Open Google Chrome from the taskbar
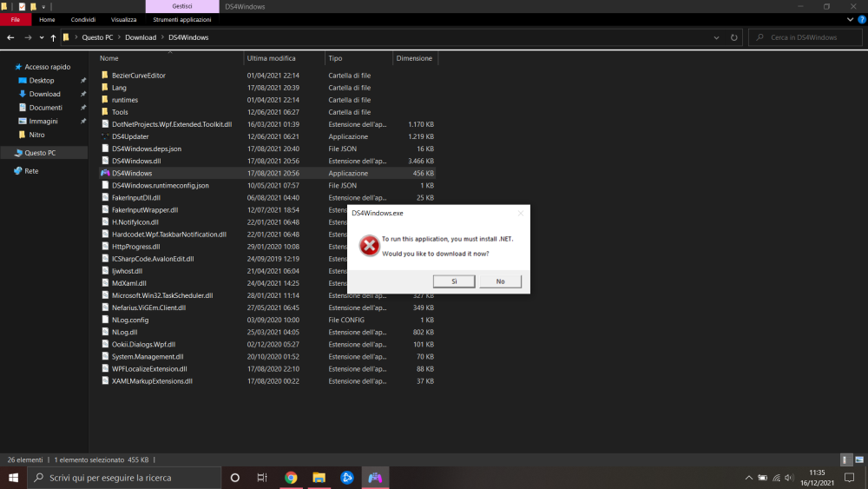Viewport: 868px width, 489px height. click(x=291, y=478)
